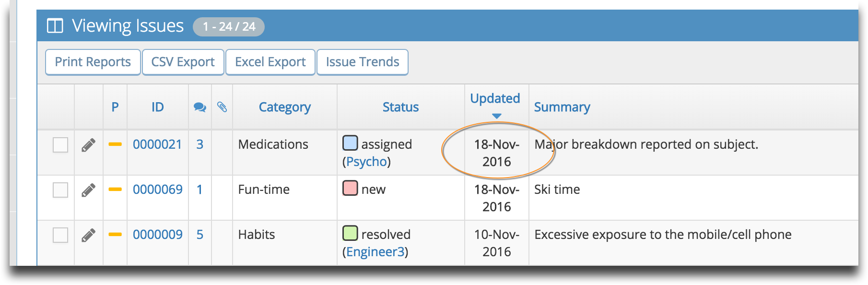
Task: Click the Viewing Issues panel collapse icon
Action: click(x=55, y=26)
